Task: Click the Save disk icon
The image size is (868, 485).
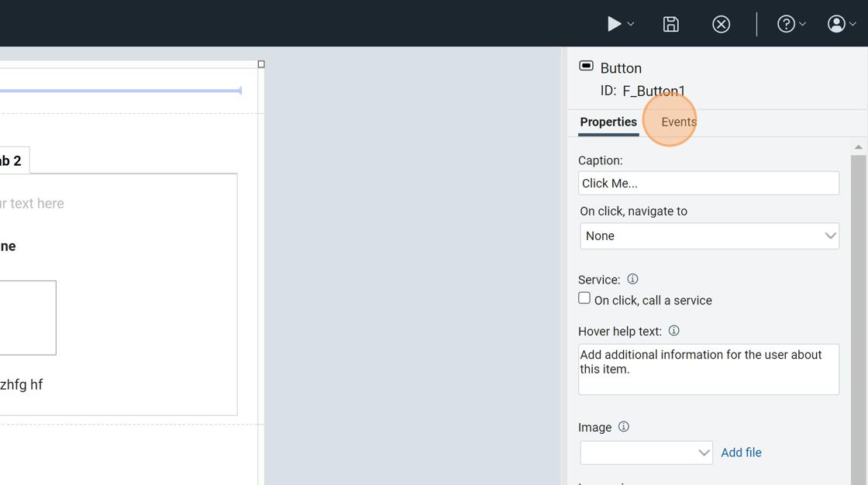Action: tap(671, 24)
